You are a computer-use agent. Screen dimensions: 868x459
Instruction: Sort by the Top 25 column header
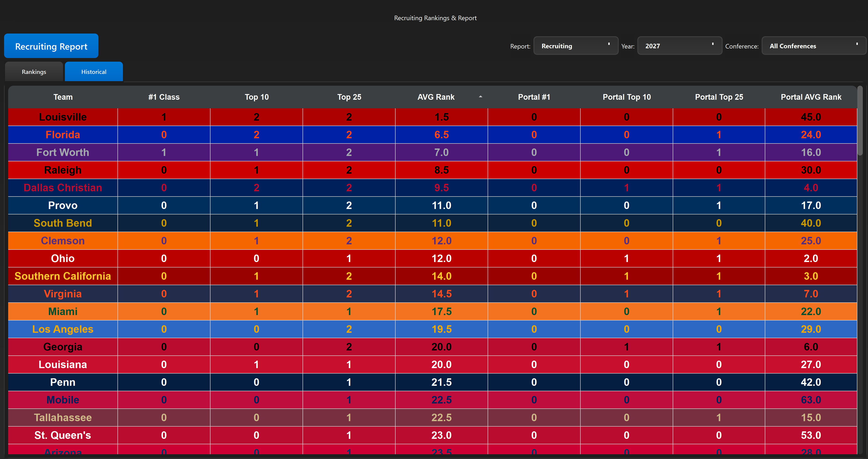(349, 97)
